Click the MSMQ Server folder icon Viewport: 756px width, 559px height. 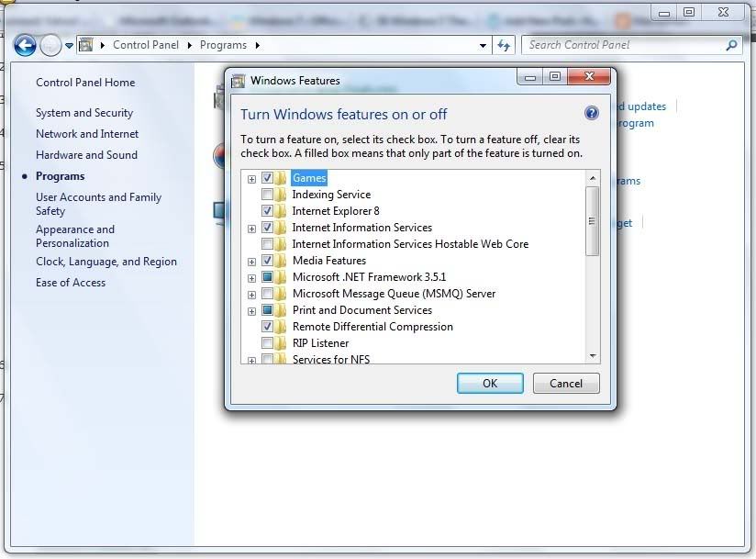tap(281, 294)
